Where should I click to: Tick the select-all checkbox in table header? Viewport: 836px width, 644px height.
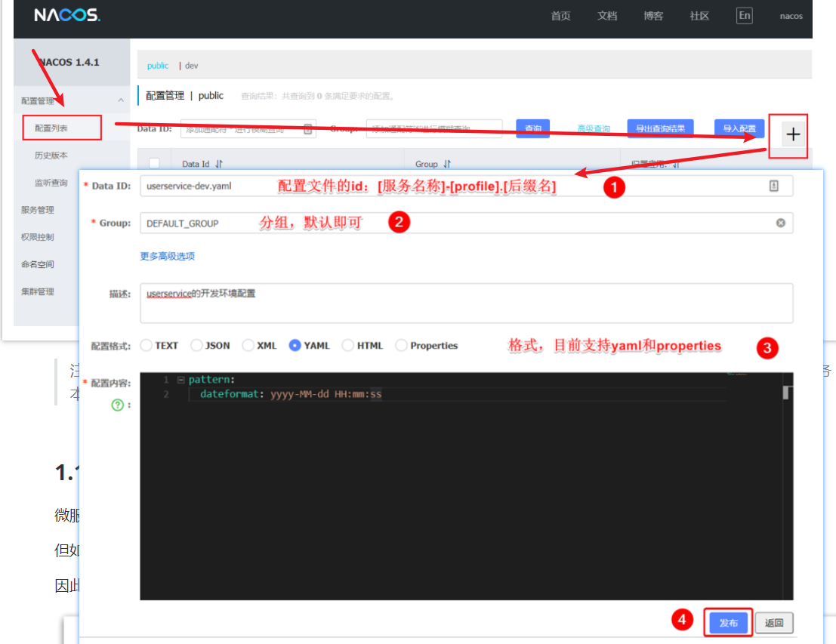tap(154, 163)
